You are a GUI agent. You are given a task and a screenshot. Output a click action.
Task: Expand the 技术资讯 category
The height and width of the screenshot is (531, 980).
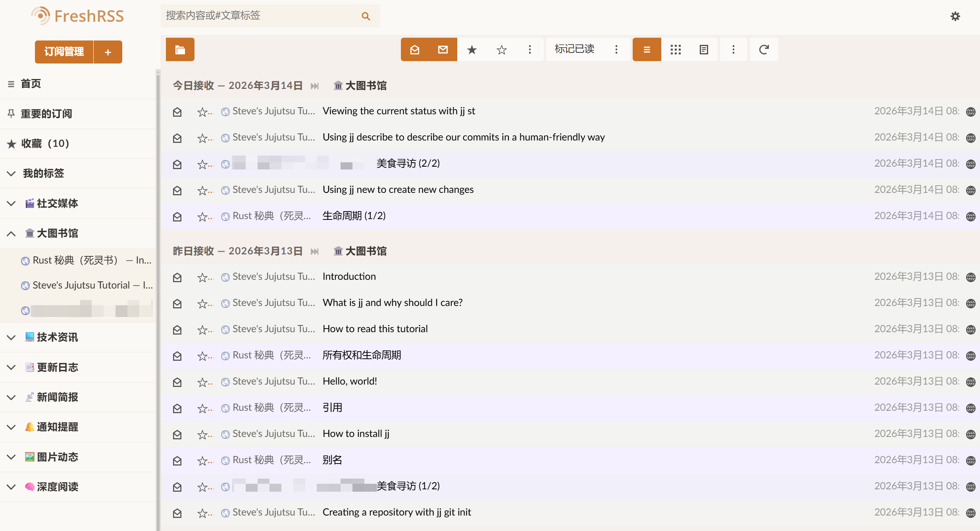[x=11, y=337]
